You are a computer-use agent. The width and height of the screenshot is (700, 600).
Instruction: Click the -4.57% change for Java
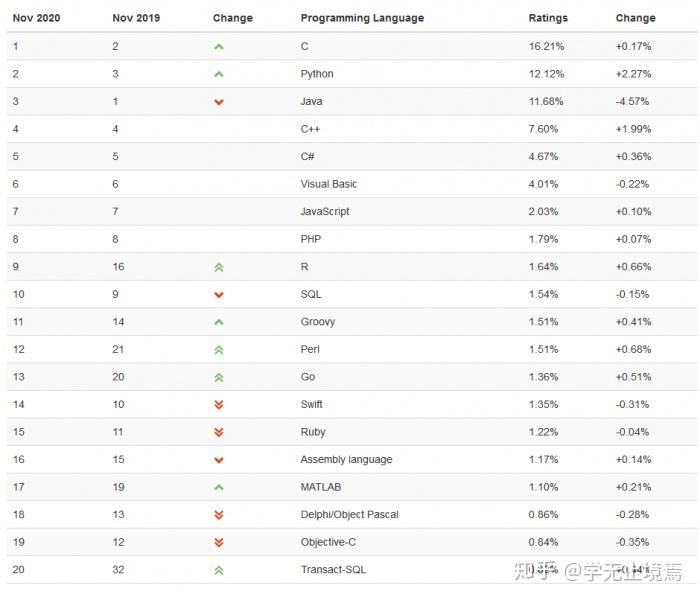point(632,102)
